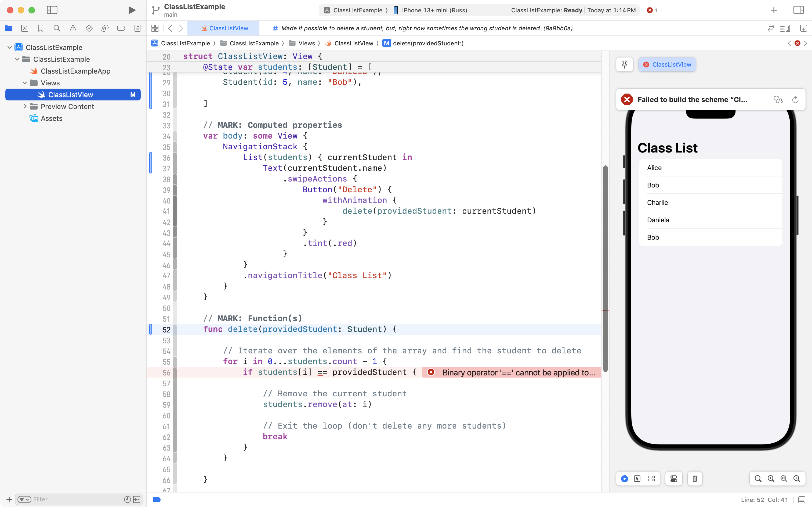
Task: Expand the Preview Content folder
Action: point(25,106)
